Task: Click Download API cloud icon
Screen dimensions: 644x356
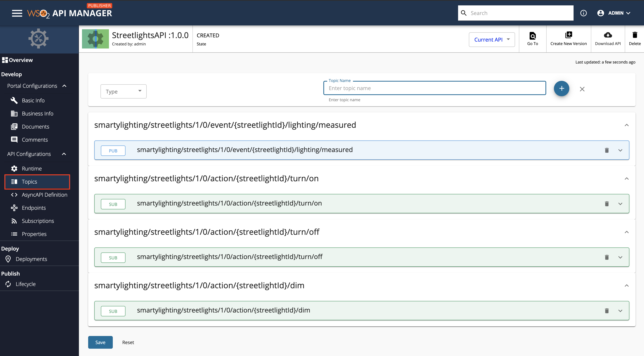Action: coord(608,35)
